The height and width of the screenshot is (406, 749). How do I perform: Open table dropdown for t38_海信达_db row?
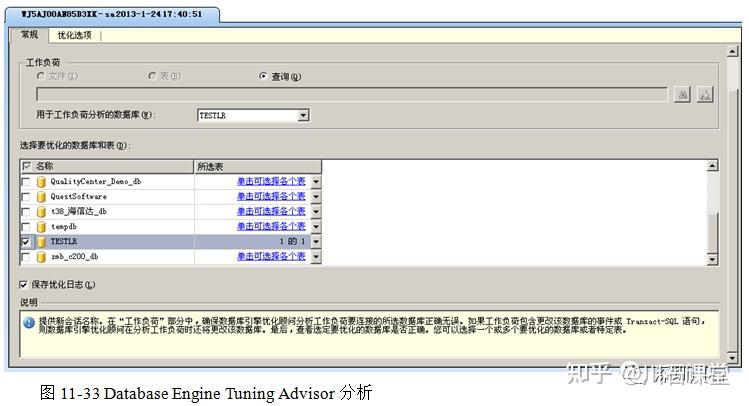316,212
